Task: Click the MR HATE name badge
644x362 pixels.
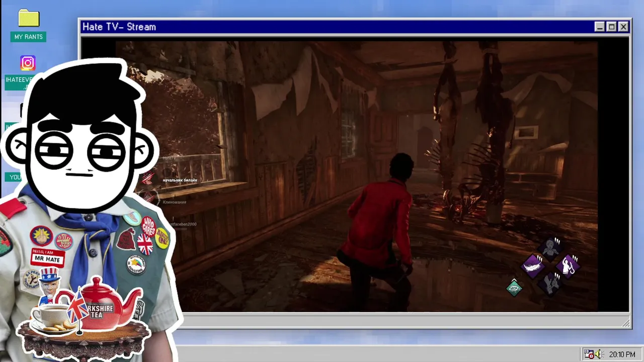Action: tap(48, 257)
